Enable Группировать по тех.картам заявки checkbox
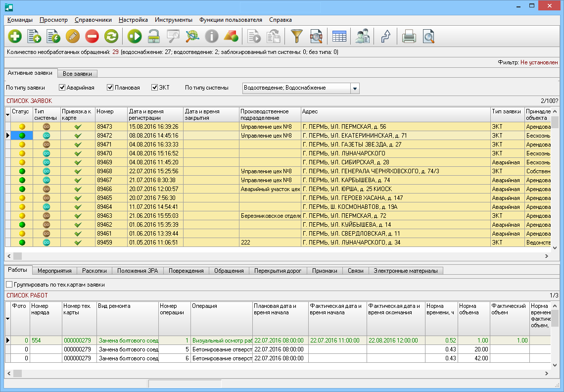Screen dimensions: 564x392 click(9, 285)
